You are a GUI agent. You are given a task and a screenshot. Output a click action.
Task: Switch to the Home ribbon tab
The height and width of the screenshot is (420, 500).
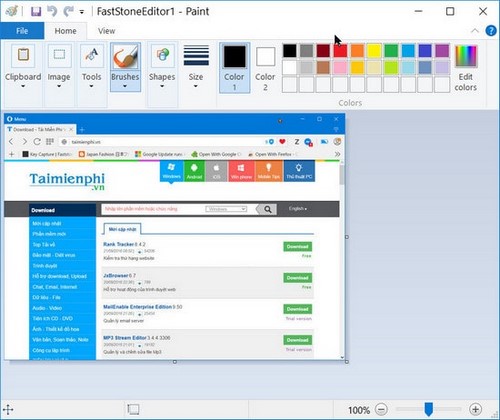65,31
